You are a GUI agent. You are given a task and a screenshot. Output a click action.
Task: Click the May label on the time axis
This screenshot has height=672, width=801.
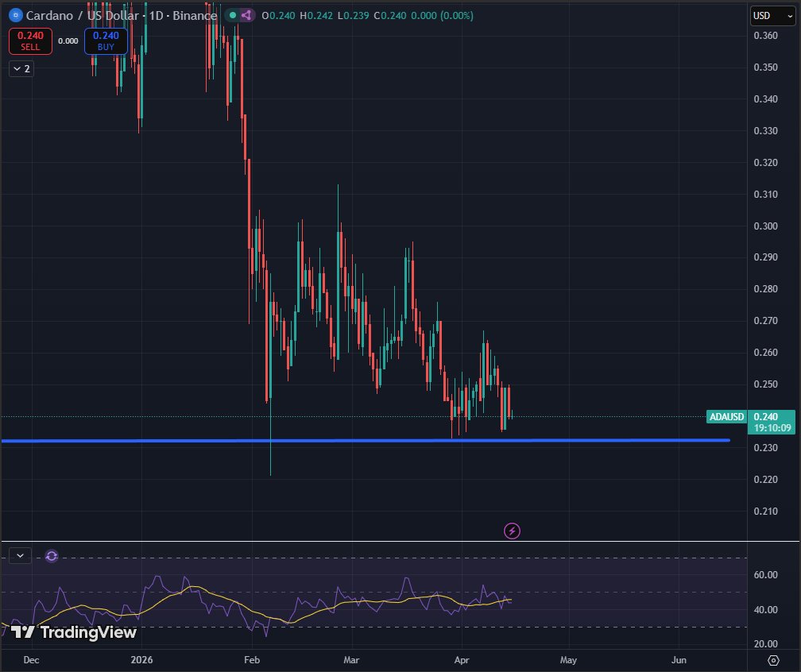[x=568, y=660]
